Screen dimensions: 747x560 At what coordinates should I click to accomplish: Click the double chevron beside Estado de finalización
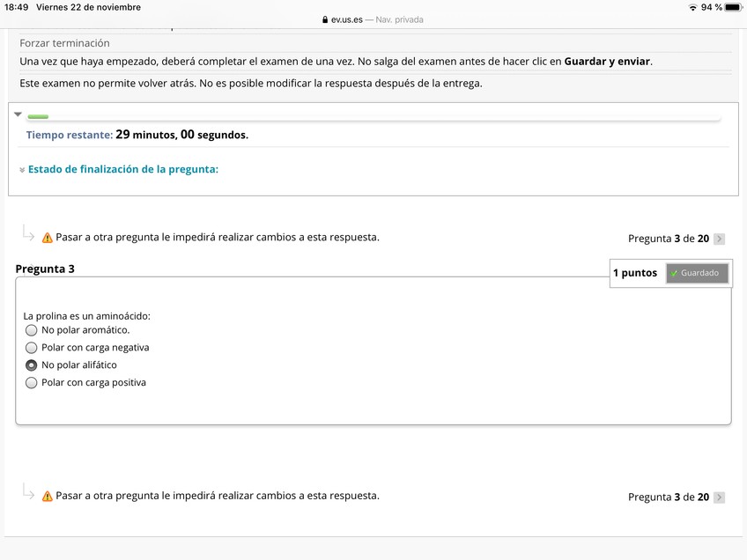coord(22,170)
